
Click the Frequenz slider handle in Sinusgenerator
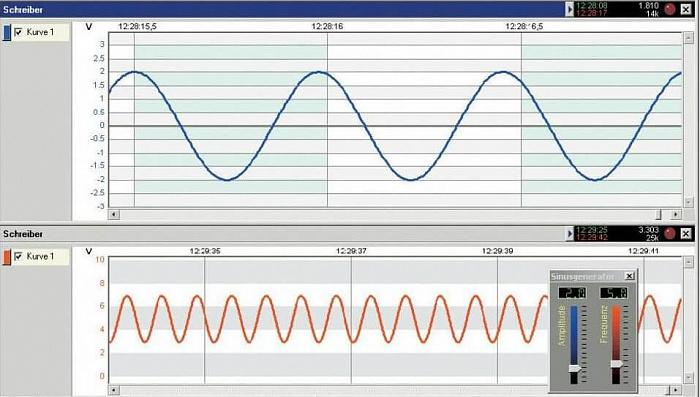coord(617,364)
